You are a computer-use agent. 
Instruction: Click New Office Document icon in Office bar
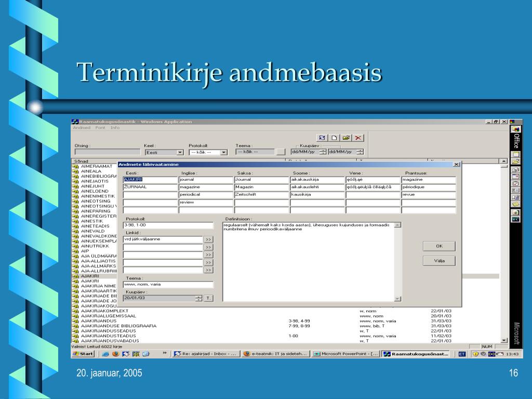[x=516, y=154]
